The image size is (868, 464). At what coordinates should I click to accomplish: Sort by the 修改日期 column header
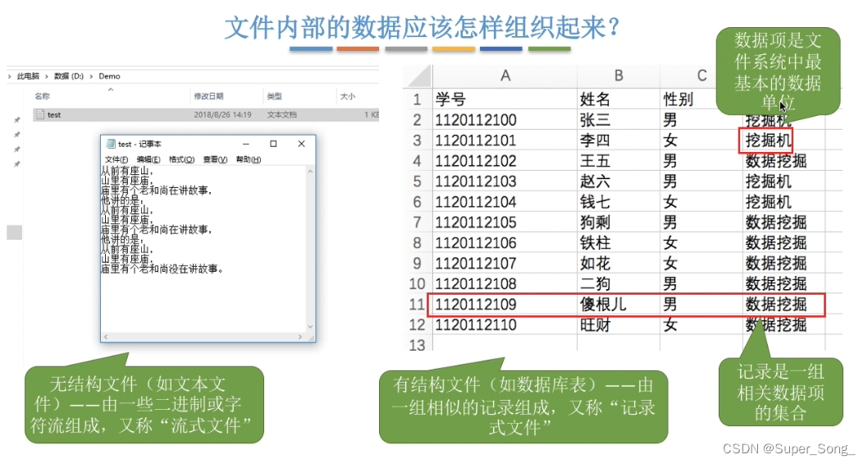point(208,96)
